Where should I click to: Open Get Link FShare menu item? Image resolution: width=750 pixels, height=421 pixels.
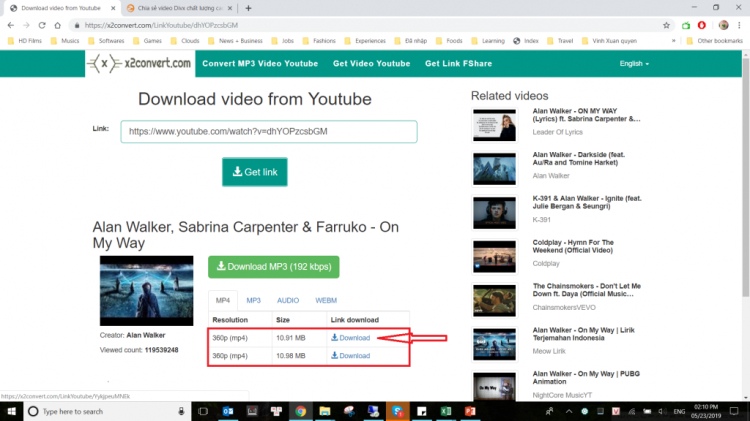tap(458, 64)
